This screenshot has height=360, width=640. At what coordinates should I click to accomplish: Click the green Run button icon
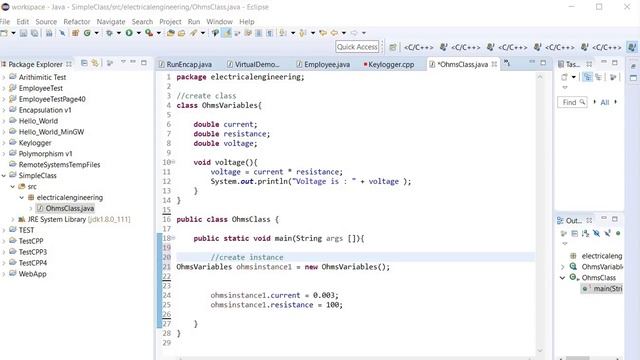point(129,33)
